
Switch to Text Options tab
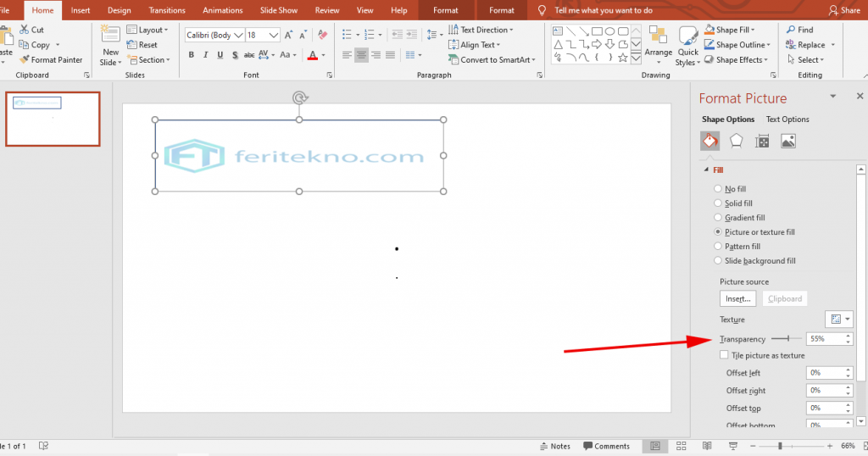coord(787,119)
